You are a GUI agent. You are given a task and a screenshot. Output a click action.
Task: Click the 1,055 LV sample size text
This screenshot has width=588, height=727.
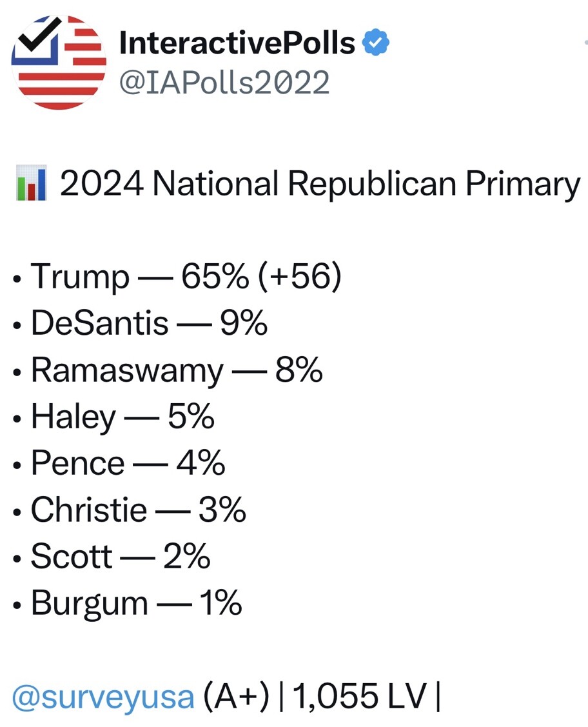(359, 697)
